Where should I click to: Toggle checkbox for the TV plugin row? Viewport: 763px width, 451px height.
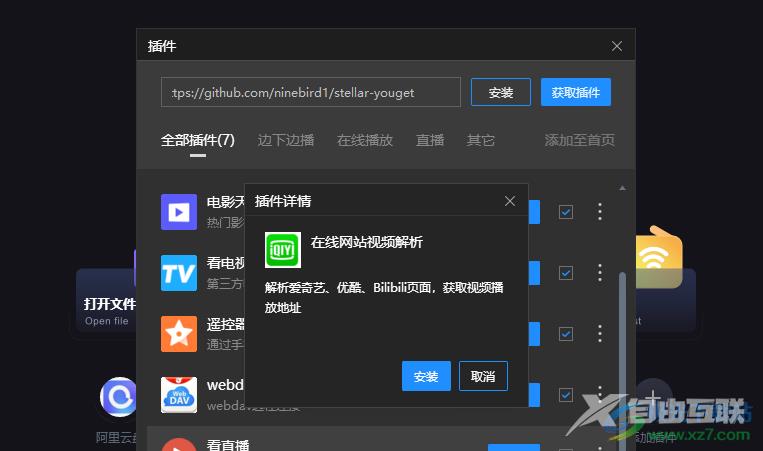[x=565, y=273]
